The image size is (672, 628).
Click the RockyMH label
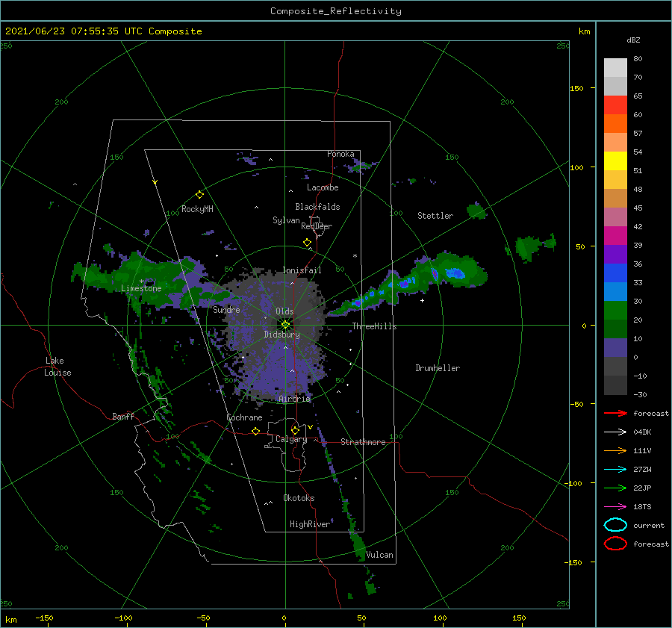(x=197, y=209)
